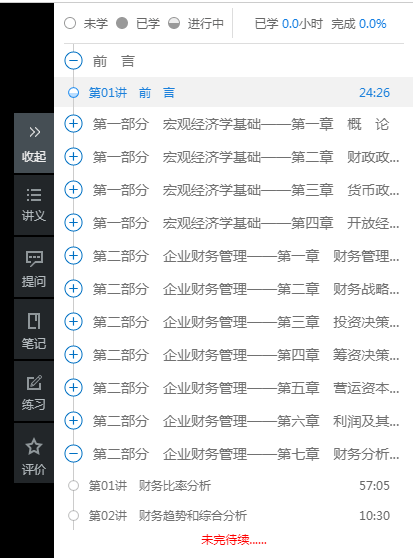Open the 练习 practice edit icon
Image resolution: width=413 pixels, height=558 pixels.
point(34,391)
